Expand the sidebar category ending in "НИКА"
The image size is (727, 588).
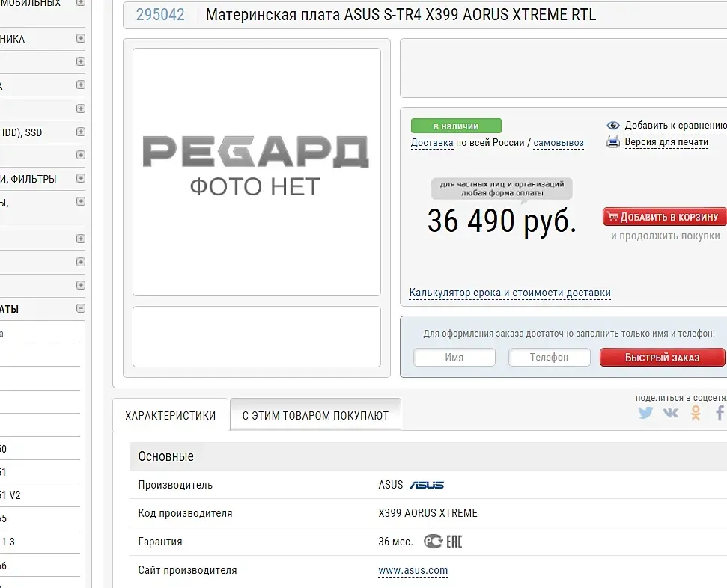(81, 38)
